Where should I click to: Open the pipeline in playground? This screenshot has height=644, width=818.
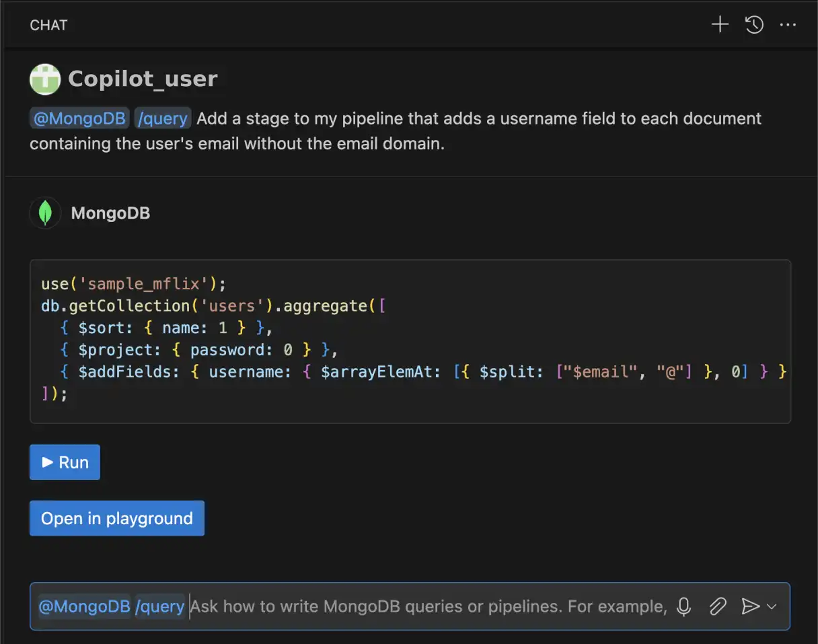click(116, 518)
